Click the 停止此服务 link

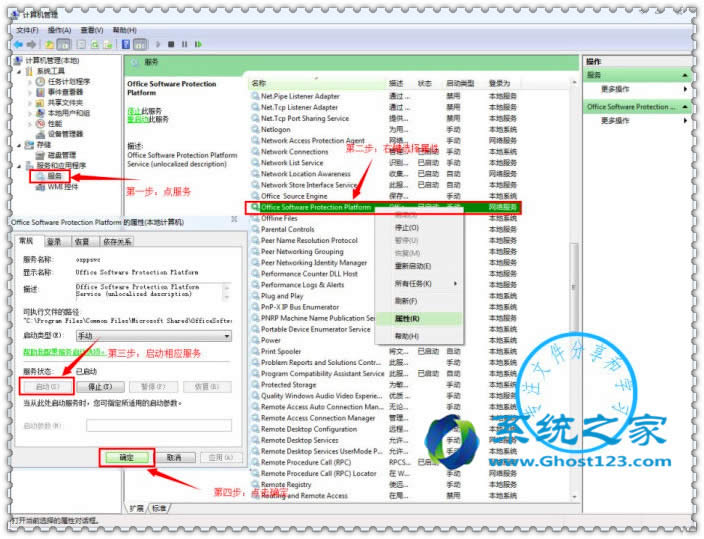point(144,111)
